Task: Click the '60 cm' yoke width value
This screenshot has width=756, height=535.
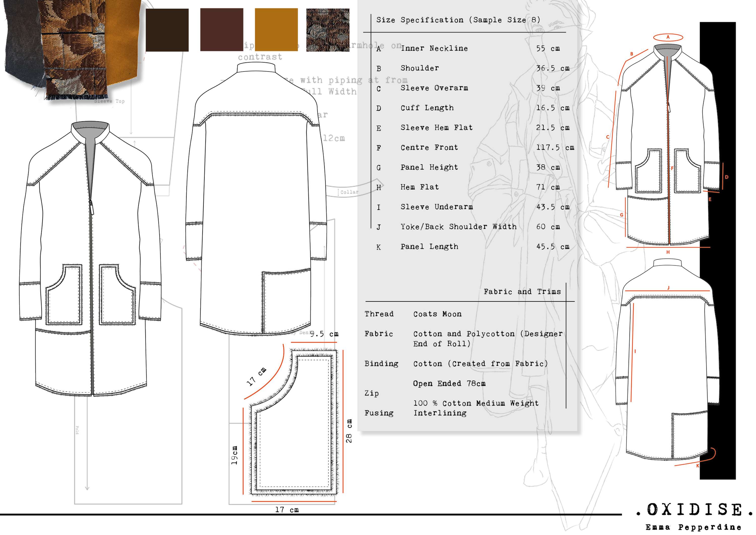Action: 548,227
